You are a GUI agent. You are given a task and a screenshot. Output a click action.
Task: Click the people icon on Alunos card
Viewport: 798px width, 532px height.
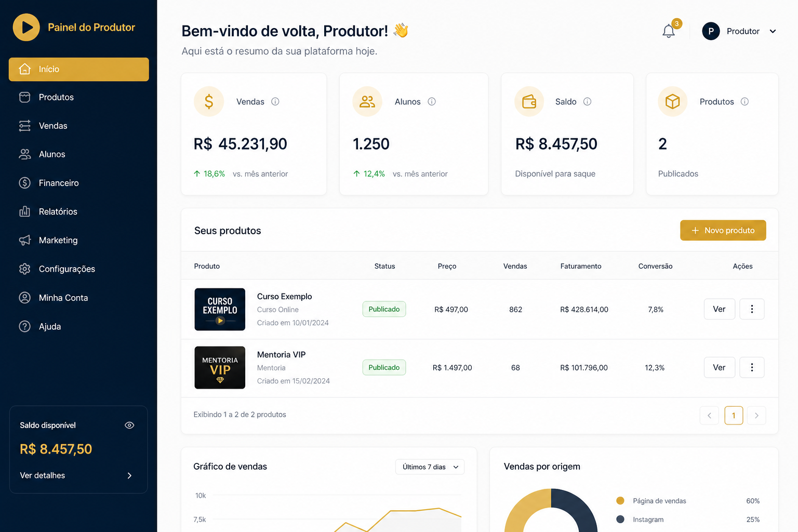[x=367, y=101]
